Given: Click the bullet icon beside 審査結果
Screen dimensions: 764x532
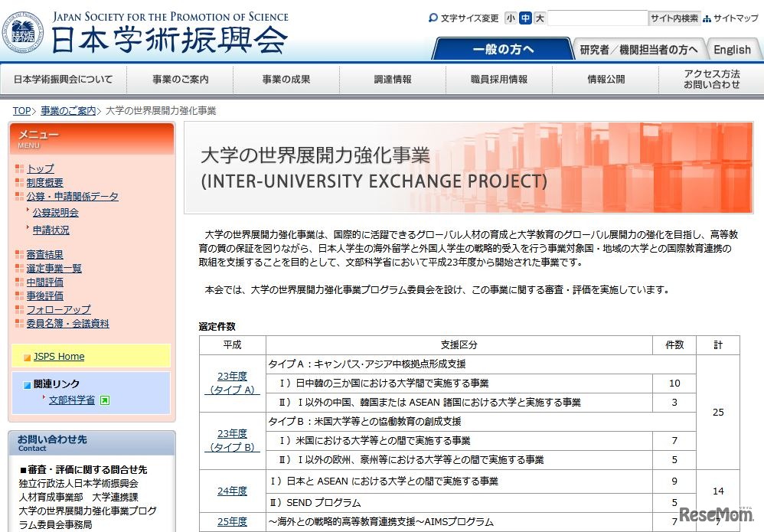Looking at the screenshot, I should click(18, 255).
